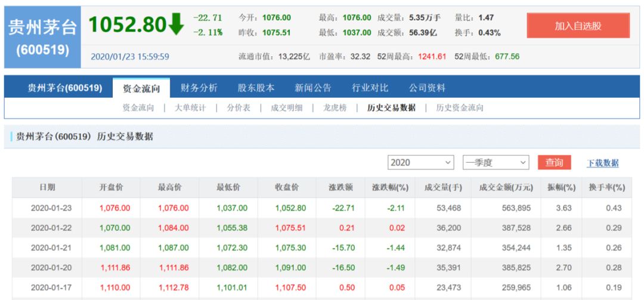Select 资金流向 sub-navigation link
The height and width of the screenshot is (300, 644).
pos(138,108)
